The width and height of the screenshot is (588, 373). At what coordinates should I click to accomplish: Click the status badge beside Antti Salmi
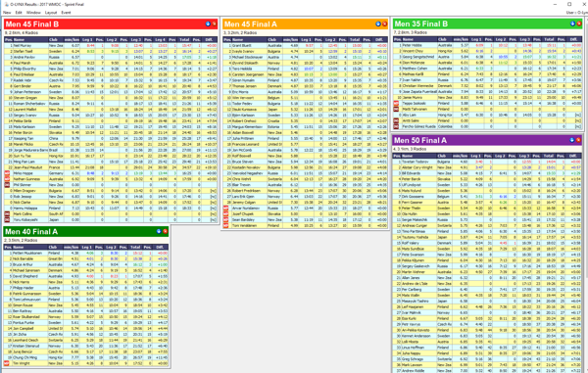click(396, 121)
